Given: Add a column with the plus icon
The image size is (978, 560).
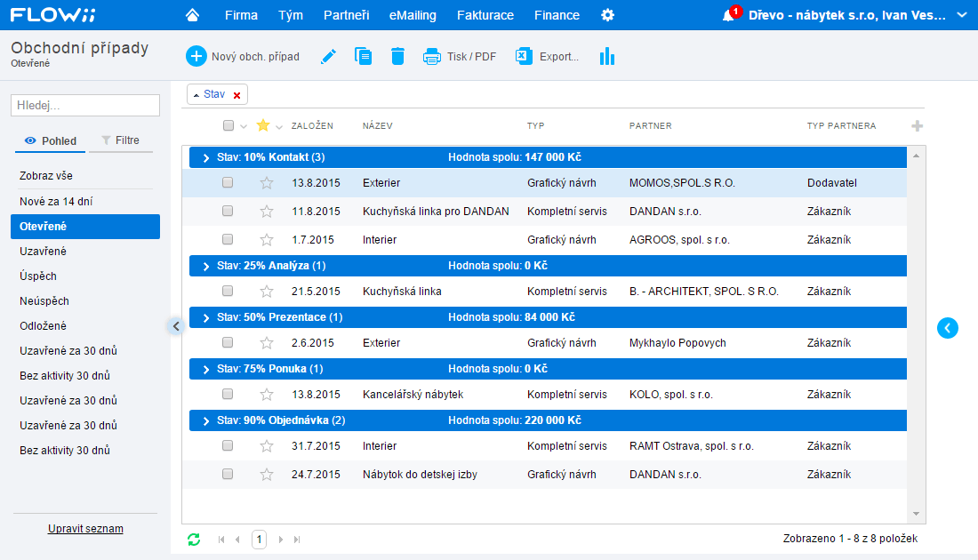Looking at the screenshot, I should point(917,126).
